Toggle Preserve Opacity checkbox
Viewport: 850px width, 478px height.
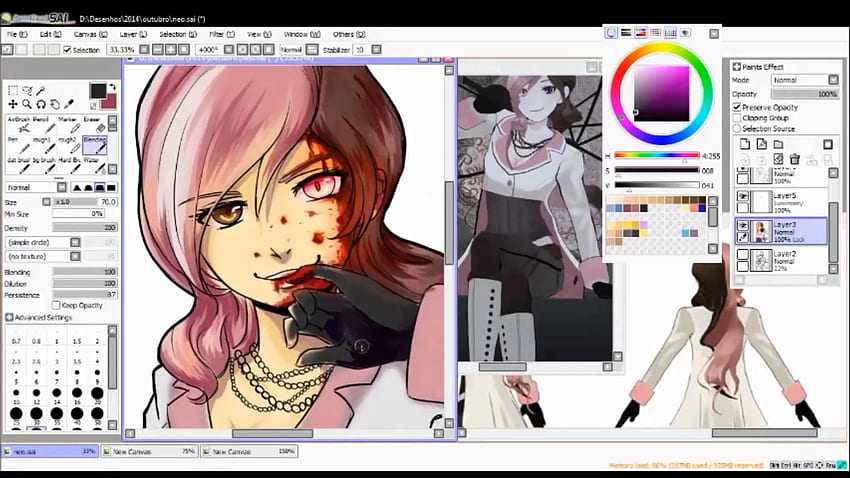pos(737,107)
